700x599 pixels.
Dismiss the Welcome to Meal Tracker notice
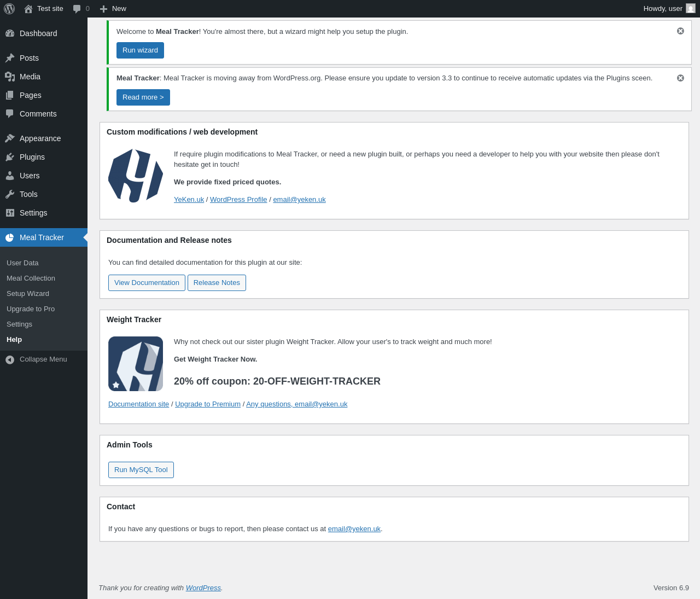tap(680, 31)
